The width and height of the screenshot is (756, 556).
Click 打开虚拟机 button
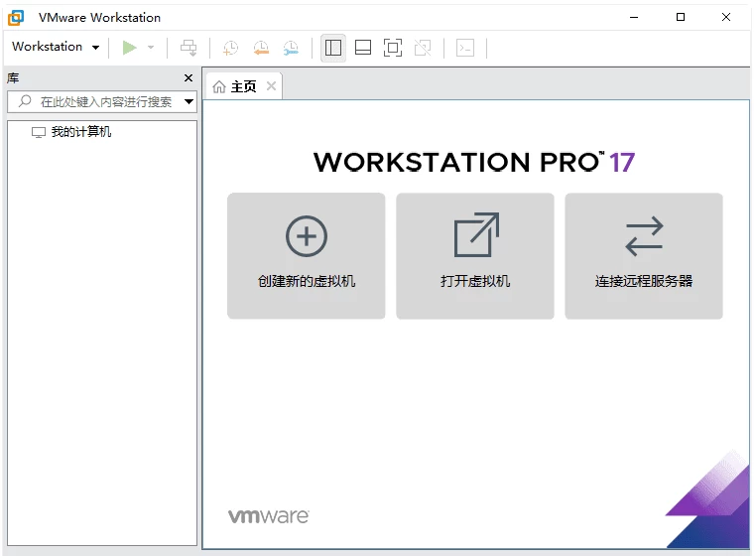pyautogui.click(x=475, y=255)
